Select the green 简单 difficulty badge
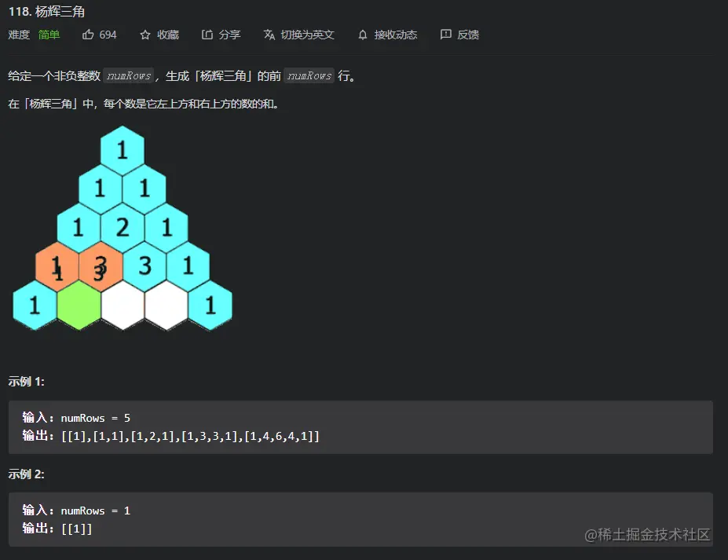Image resolution: width=728 pixels, height=560 pixels. click(49, 35)
